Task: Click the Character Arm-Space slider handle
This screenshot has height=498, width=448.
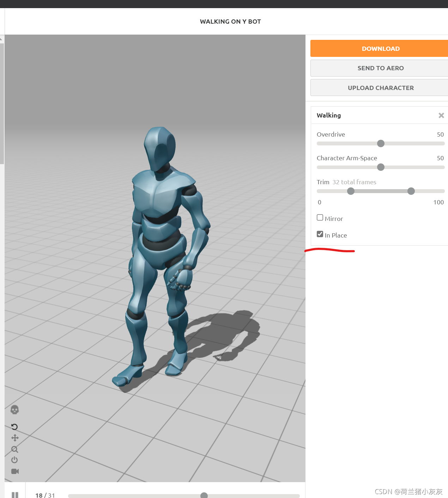Action: pyautogui.click(x=381, y=167)
